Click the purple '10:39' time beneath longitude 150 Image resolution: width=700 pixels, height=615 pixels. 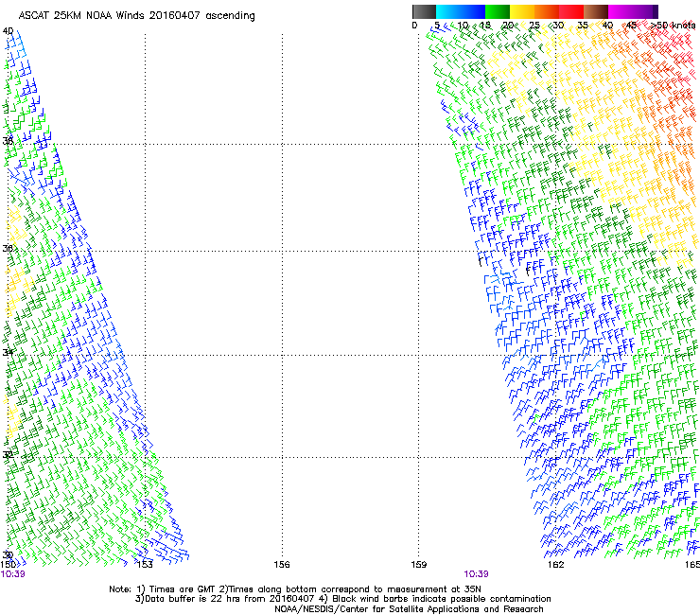[12, 574]
